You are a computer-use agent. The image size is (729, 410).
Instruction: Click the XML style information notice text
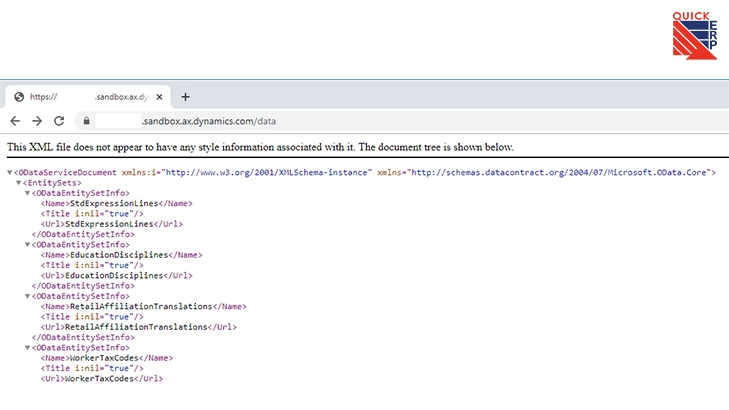pos(260,147)
